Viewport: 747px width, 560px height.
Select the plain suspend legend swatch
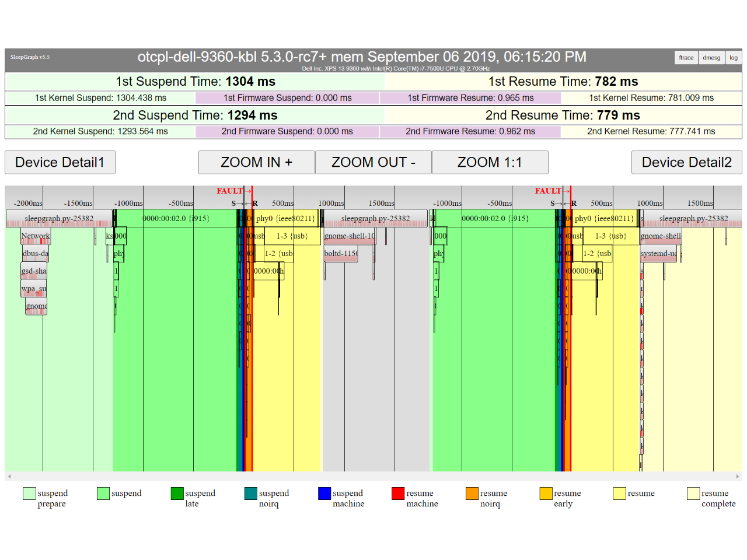(103, 494)
